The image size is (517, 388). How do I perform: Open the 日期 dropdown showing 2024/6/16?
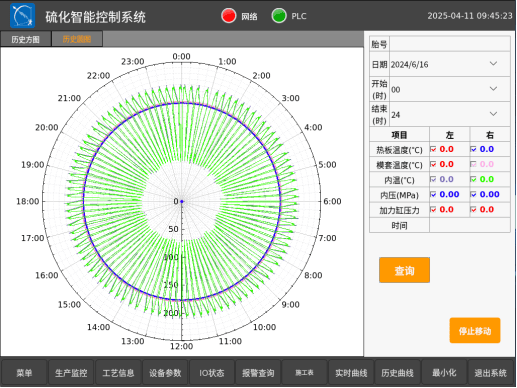point(450,64)
